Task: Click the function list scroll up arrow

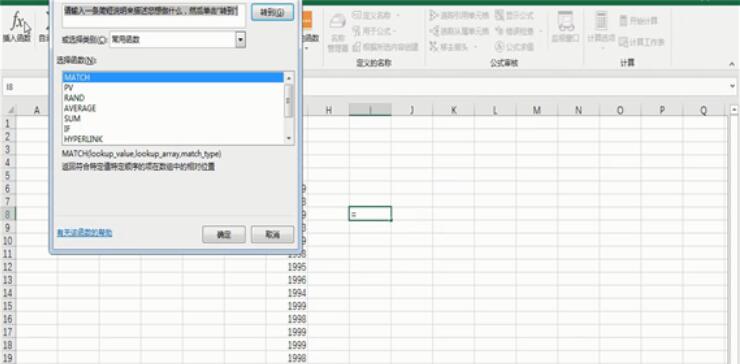Action: [289, 77]
